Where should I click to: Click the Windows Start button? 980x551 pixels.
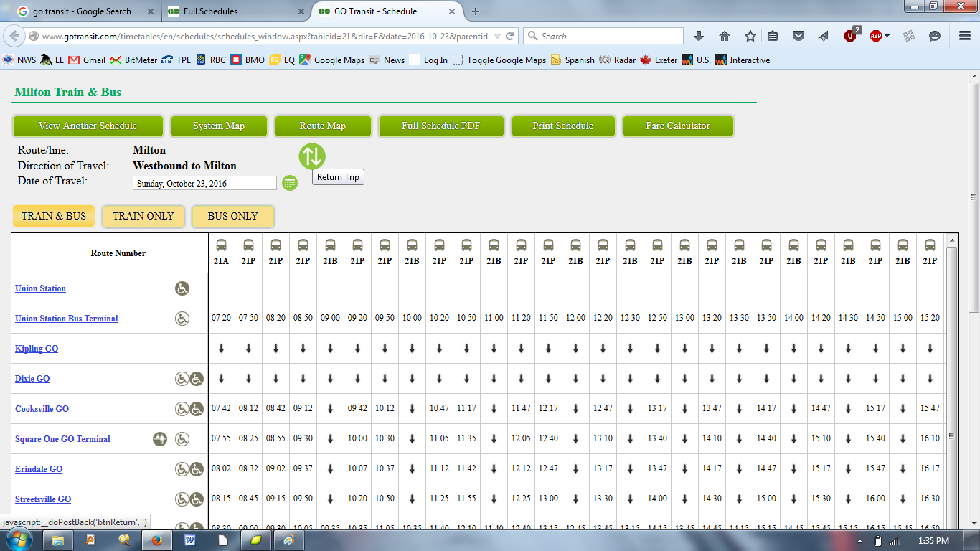[x=19, y=540]
